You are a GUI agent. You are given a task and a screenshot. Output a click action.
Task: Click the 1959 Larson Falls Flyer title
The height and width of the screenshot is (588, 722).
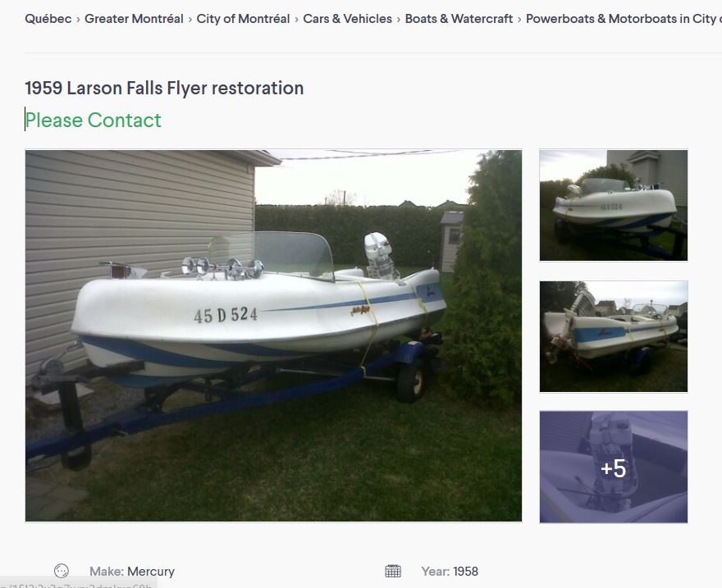[164, 88]
